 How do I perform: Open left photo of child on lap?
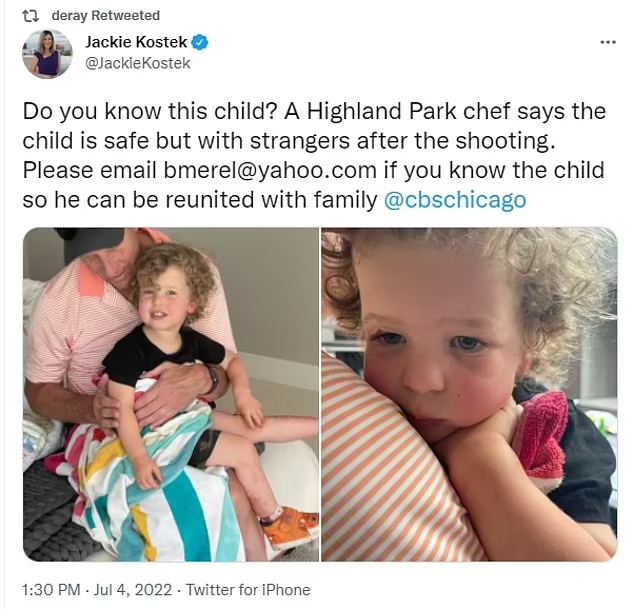point(171,394)
